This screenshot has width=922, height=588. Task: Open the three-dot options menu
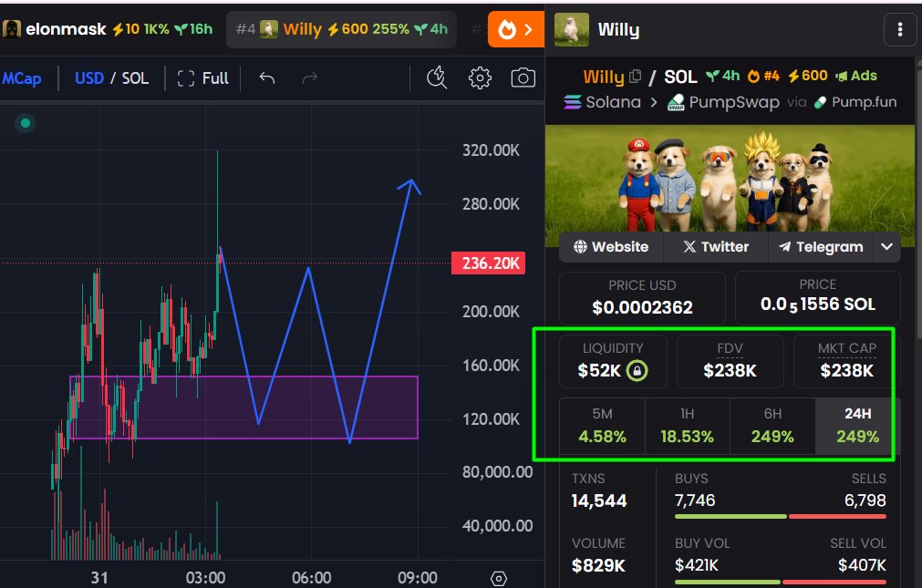point(899,29)
